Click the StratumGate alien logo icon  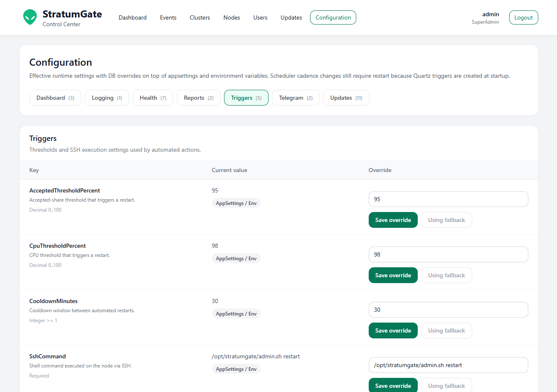coord(30,17)
